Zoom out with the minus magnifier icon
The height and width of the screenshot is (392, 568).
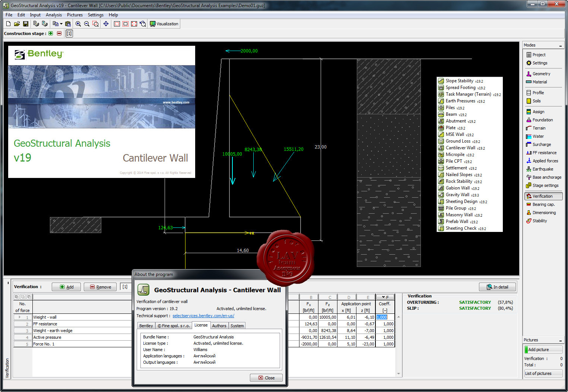click(x=87, y=24)
